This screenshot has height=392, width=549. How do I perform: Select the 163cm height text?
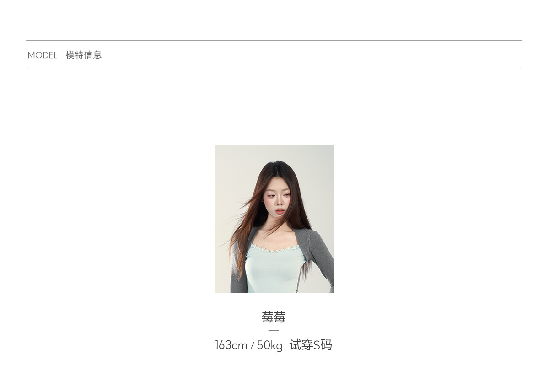[231, 345]
